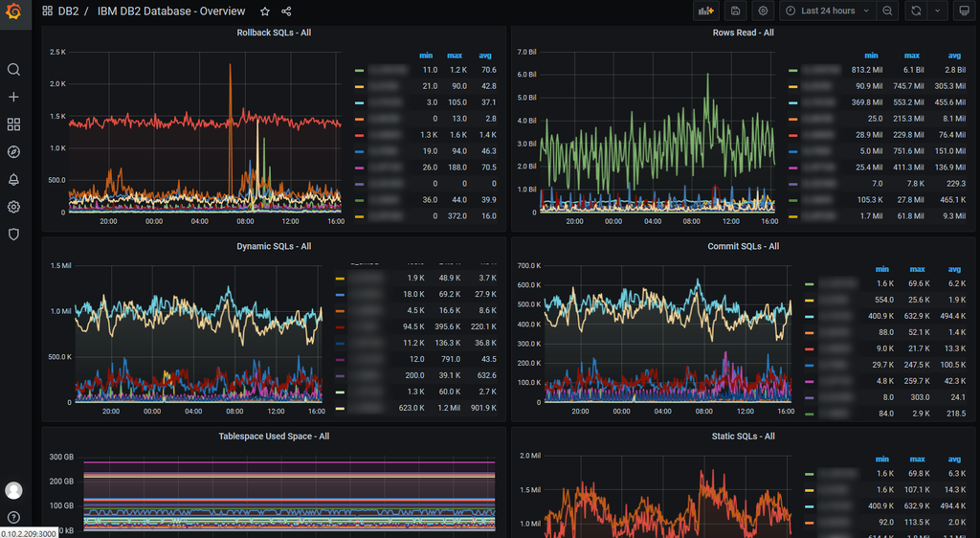The image size is (980, 538).
Task: Expand the refresh interval dropdown arrow
Action: click(x=938, y=11)
